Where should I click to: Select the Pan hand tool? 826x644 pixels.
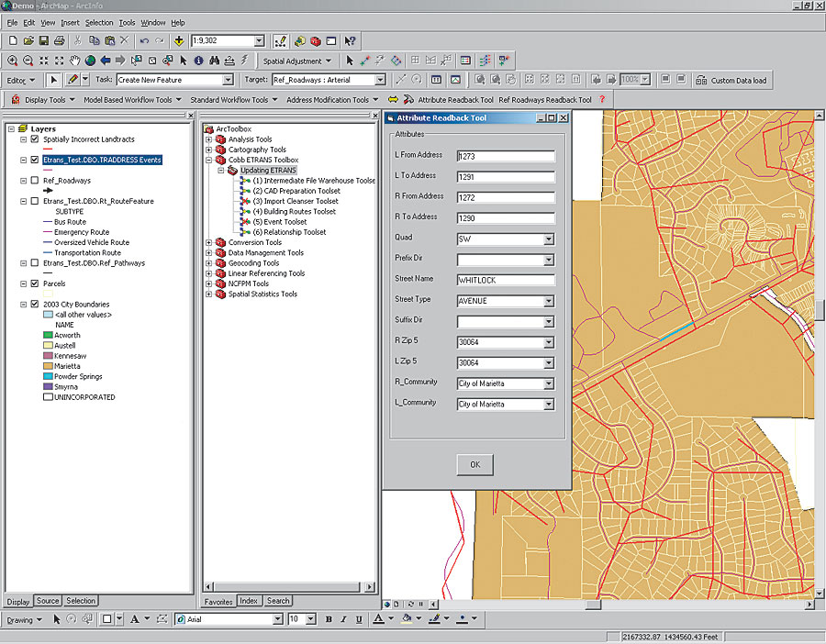pos(74,61)
